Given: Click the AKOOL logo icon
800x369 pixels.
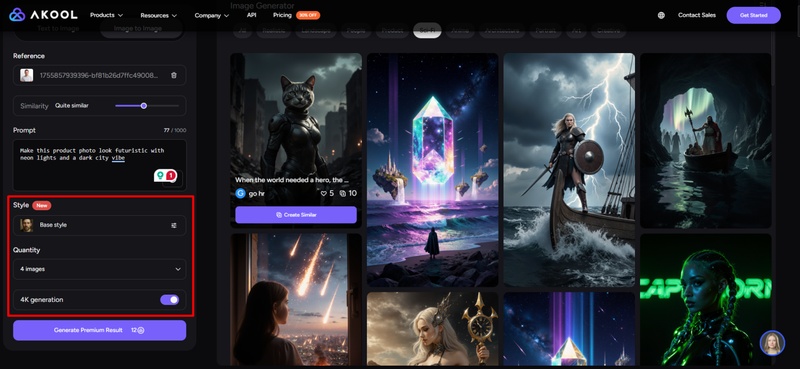Looking at the screenshot, I should click(17, 15).
